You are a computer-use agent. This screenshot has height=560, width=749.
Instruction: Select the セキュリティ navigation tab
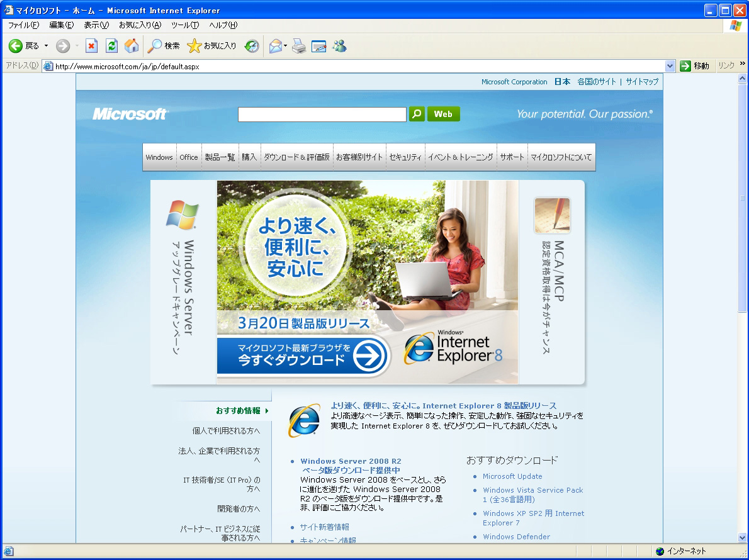point(405,157)
